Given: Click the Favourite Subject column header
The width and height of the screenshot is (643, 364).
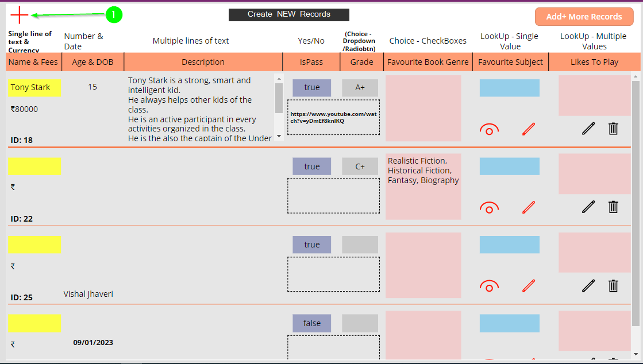Looking at the screenshot, I should click(510, 62).
